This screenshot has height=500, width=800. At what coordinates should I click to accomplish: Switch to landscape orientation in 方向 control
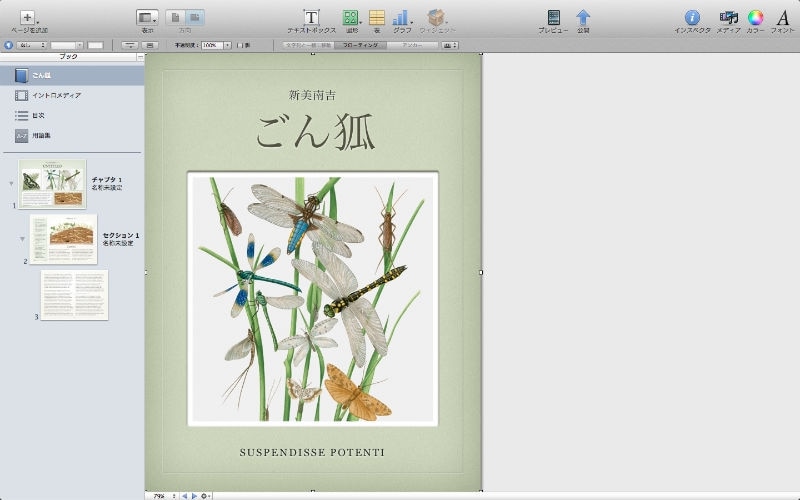pos(196,18)
